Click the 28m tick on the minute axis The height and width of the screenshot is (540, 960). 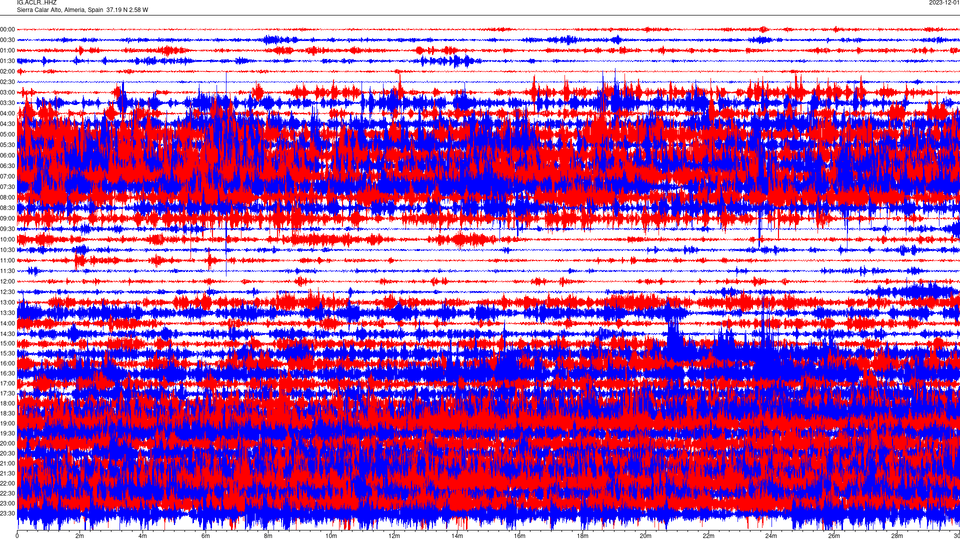tap(896, 536)
